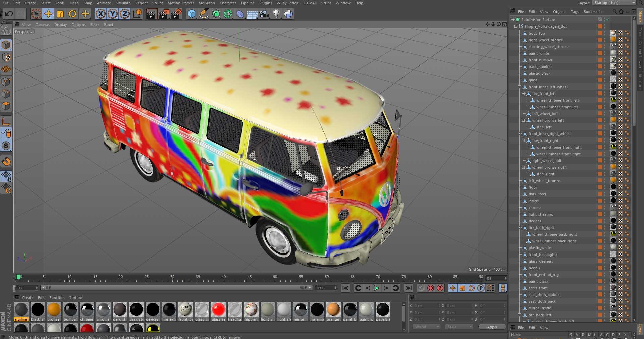Screen dimensions: 644x339
Task: Toggle the Enable Snap magnet icon
Action: coord(6,161)
